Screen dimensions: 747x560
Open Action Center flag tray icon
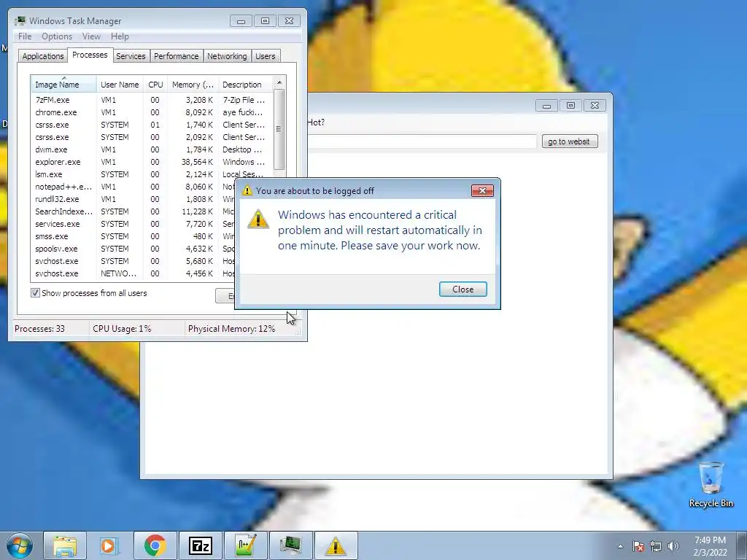click(638, 546)
